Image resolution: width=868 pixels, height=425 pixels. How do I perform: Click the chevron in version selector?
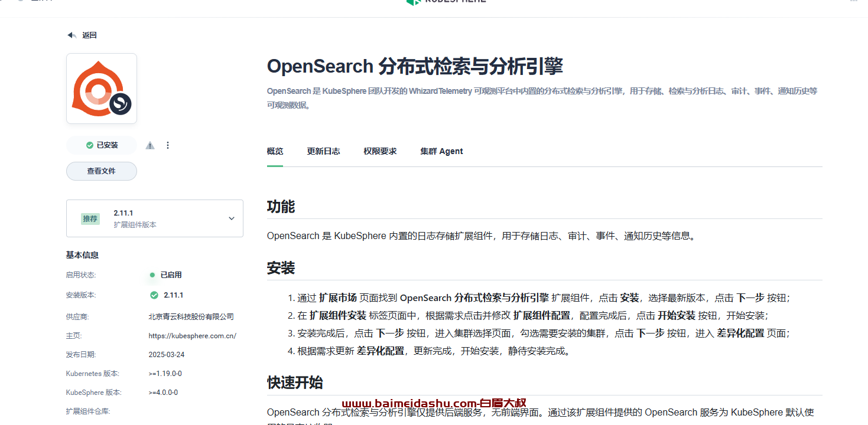[x=232, y=218]
